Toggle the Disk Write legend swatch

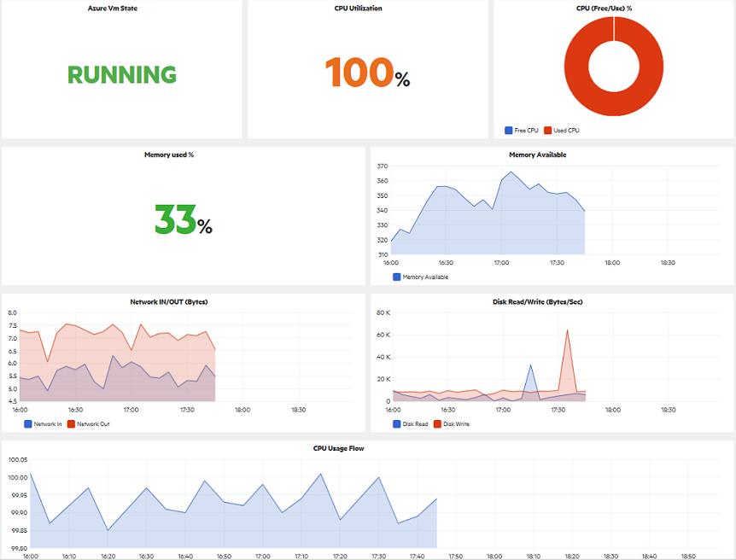click(437, 424)
